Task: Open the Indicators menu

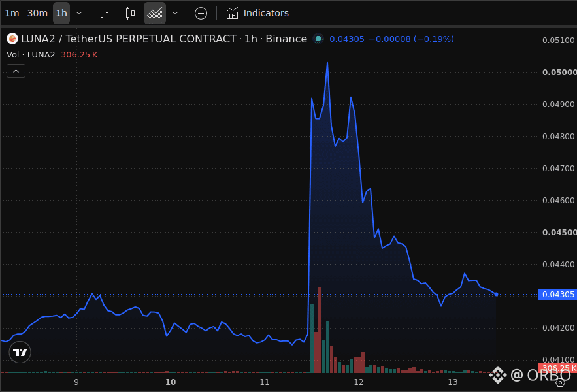Action: pos(257,13)
